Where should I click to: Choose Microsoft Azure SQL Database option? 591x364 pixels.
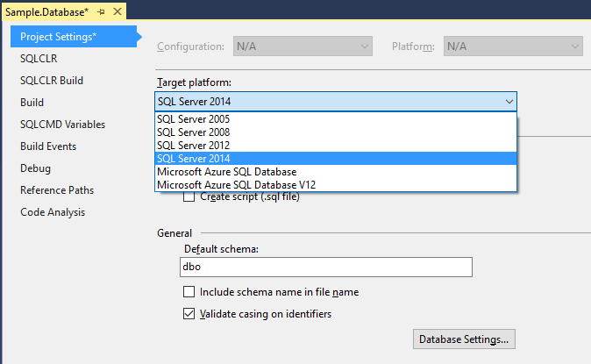(226, 172)
